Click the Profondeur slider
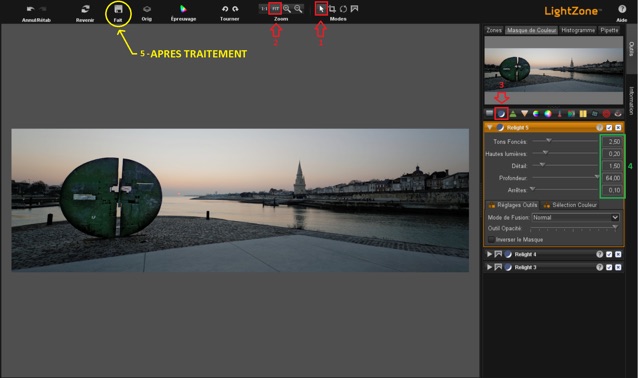Image resolution: width=638 pixels, height=378 pixels. pos(565,177)
